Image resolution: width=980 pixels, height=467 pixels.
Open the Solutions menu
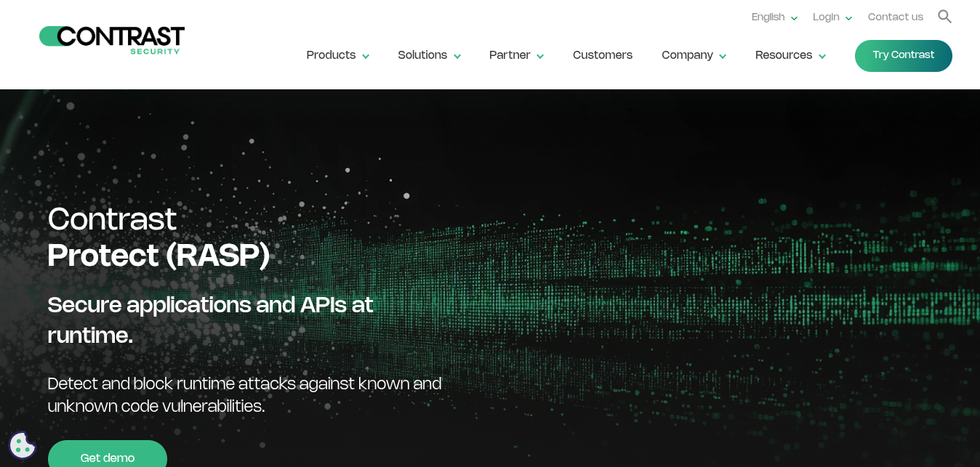click(x=422, y=55)
